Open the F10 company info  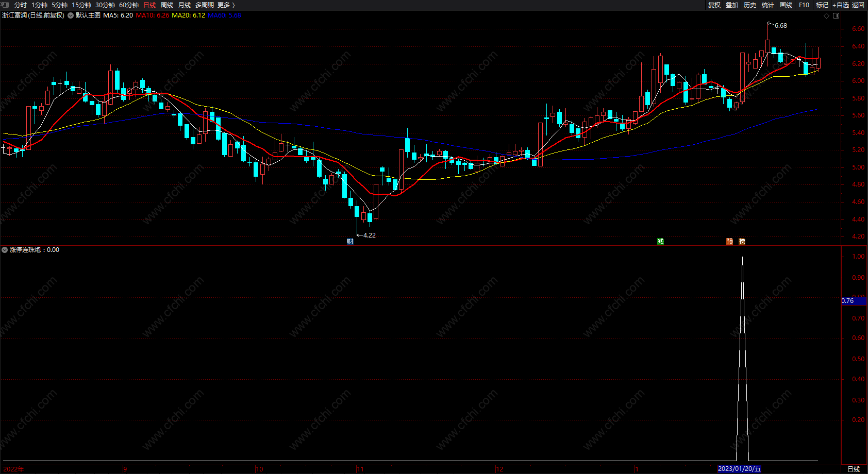click(804, 5)
